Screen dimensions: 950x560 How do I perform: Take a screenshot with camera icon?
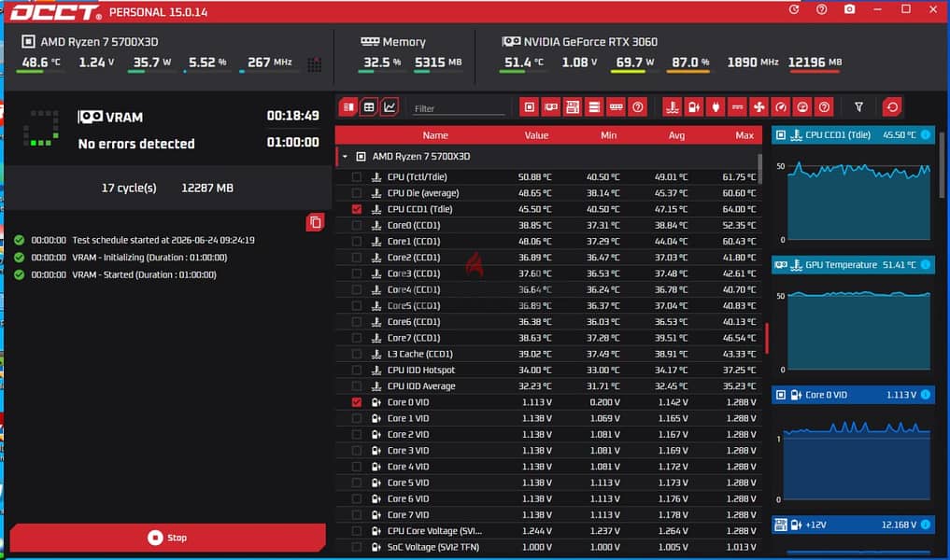[x=850, y=9]
